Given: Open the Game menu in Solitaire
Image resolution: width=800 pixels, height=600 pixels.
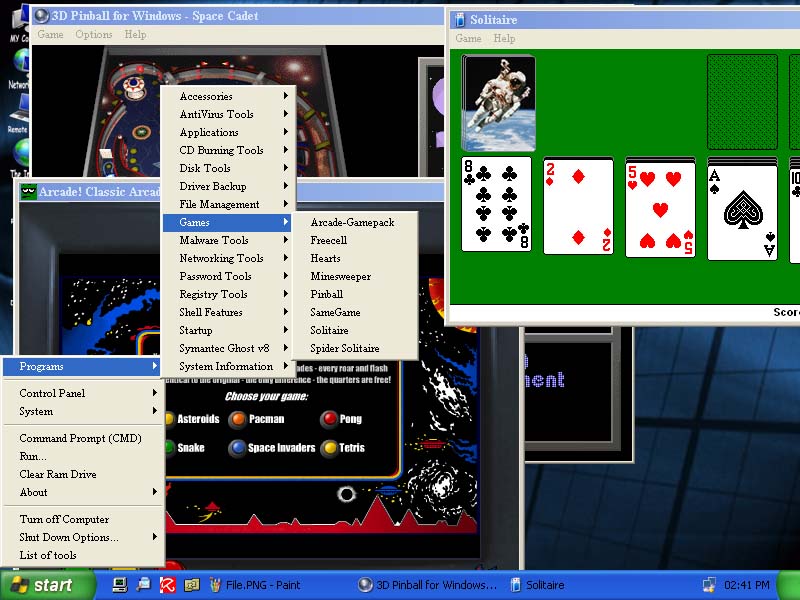Looking at the screenshot, I should tap(468, 38).
